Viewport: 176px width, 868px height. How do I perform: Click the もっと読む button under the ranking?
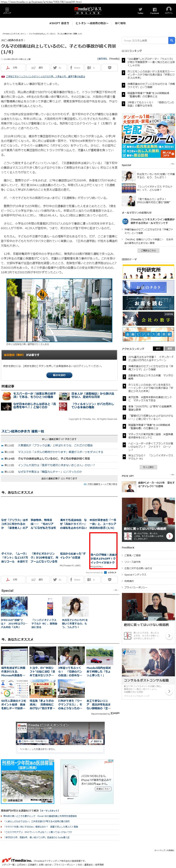[x=148, y=467]
